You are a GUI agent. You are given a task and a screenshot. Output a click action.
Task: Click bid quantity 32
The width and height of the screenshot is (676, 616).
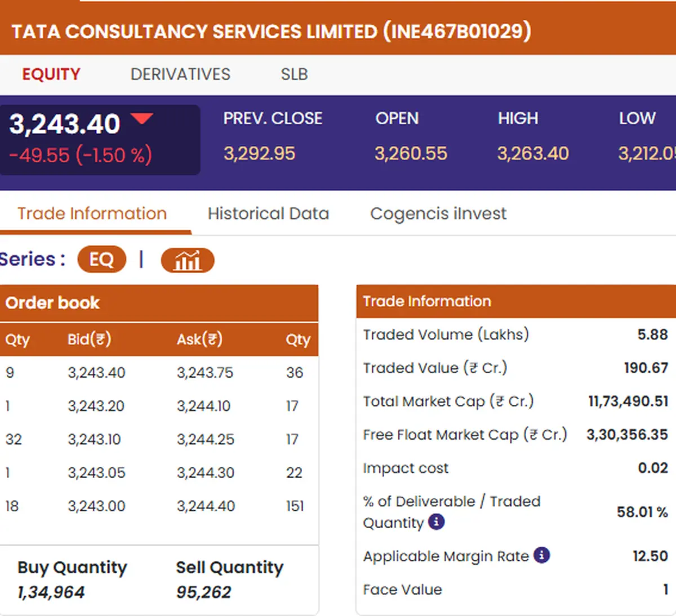point(14,439)
